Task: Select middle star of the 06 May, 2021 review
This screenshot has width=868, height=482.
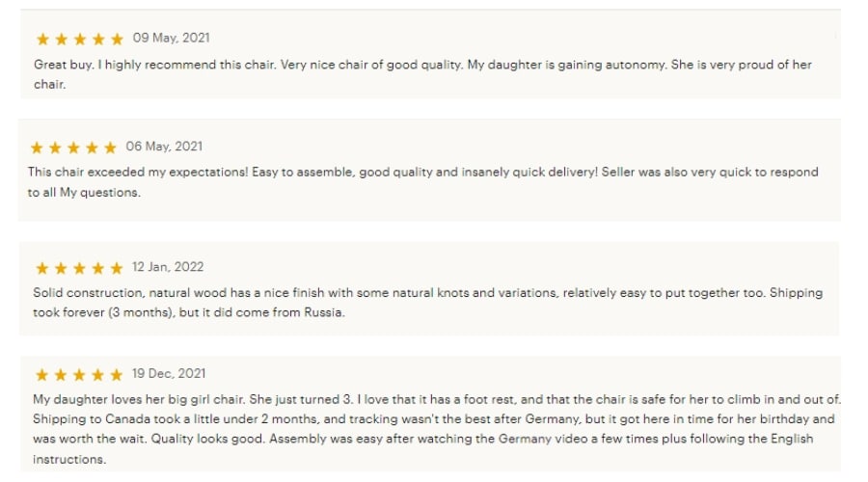Action: click(x=73, y=147)
